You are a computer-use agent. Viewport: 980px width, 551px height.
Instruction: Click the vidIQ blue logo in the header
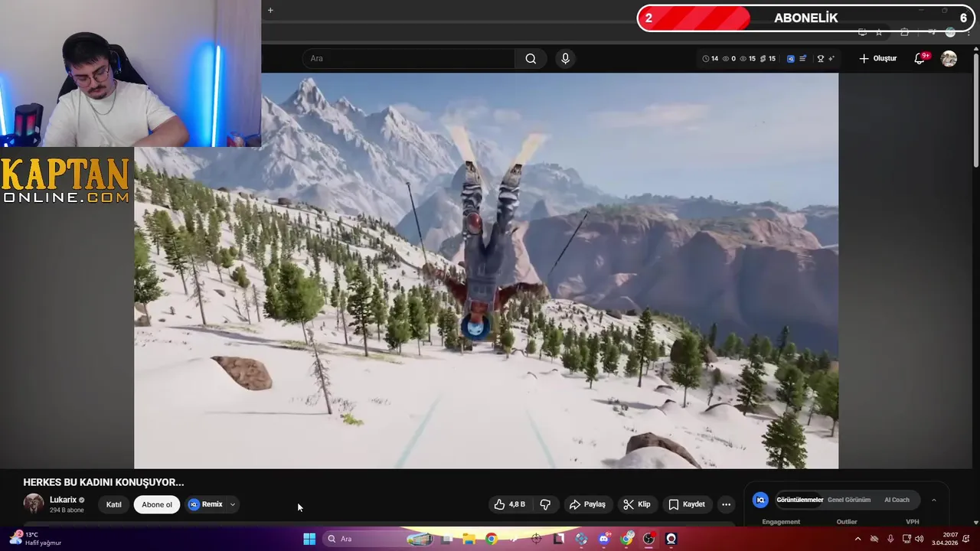791,59
